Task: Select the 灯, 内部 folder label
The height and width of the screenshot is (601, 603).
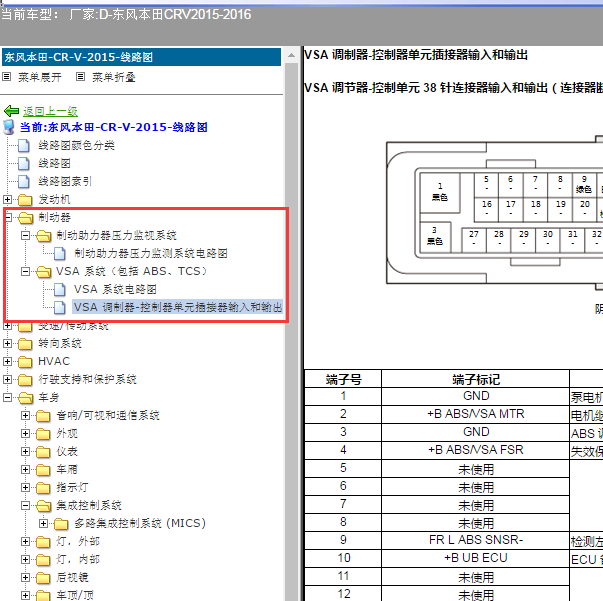Action: point(78,559)
